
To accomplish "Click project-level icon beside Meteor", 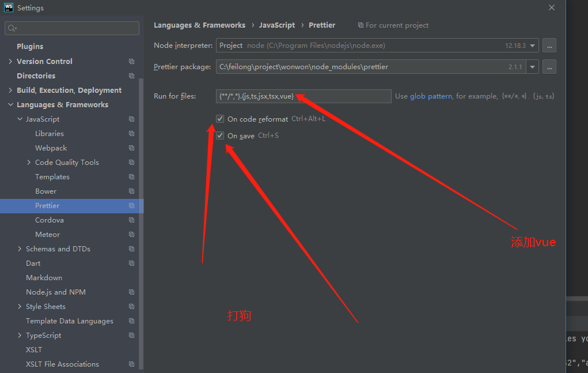I will coord(132,235).
